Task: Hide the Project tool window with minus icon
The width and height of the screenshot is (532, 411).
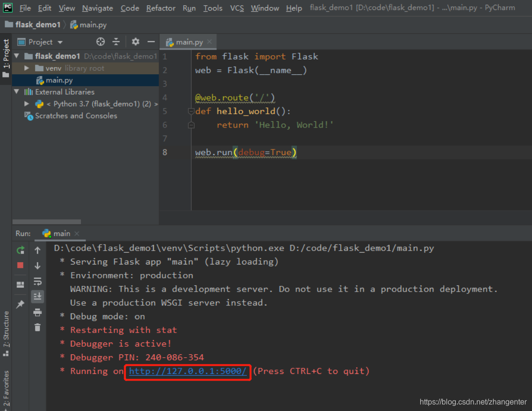Action: (x=151, y=42)
